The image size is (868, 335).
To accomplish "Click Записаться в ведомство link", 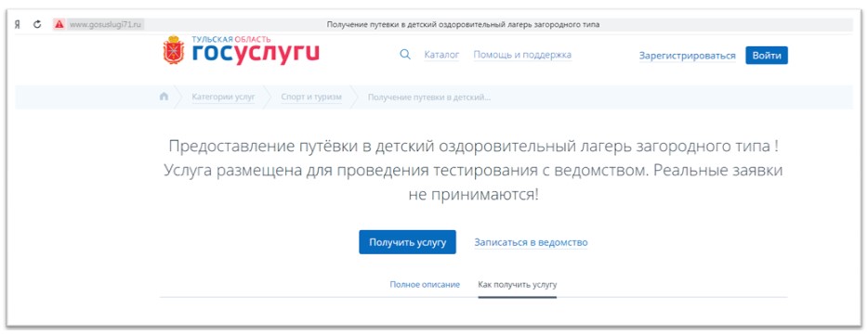I will [531, 242].
